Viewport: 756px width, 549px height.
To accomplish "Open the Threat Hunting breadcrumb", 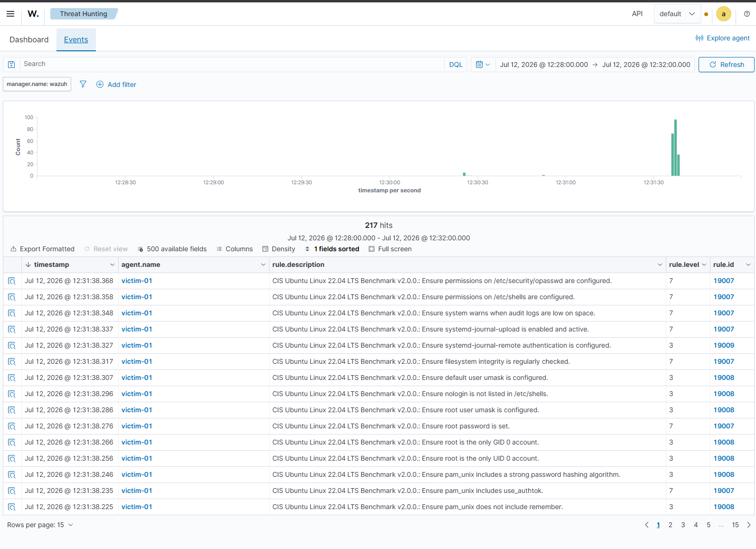I will 84,14.
